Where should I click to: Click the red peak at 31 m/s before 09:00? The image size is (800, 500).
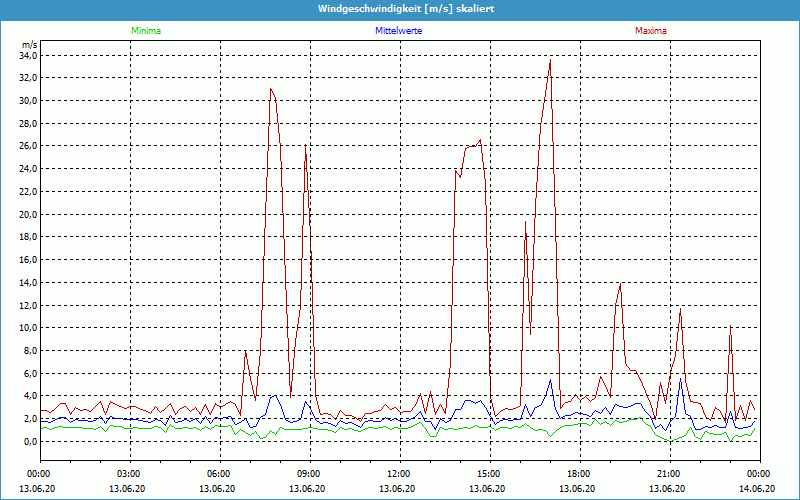tap(271, 90)
